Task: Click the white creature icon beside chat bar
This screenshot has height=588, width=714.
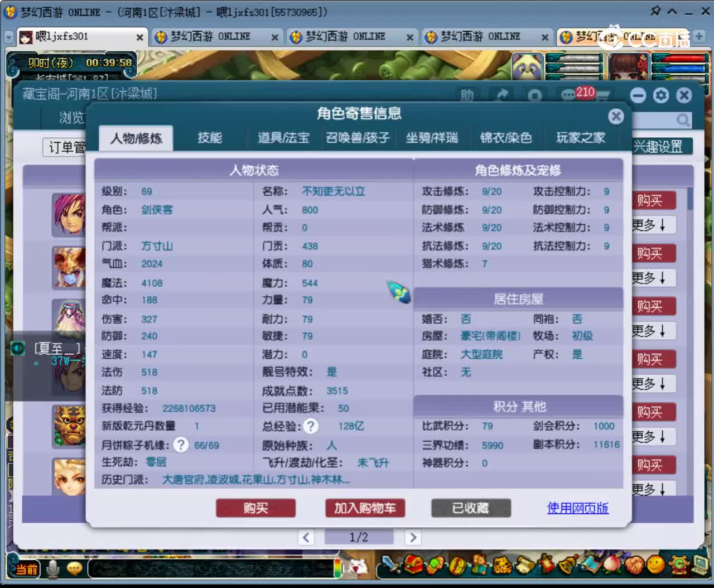Action: (x=358, y=568)
